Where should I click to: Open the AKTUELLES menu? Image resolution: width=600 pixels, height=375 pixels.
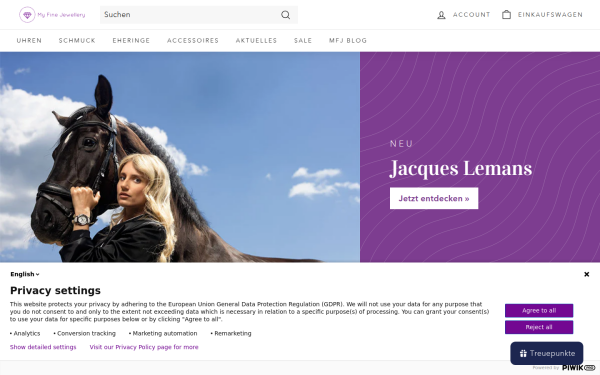tap(256, 41)
